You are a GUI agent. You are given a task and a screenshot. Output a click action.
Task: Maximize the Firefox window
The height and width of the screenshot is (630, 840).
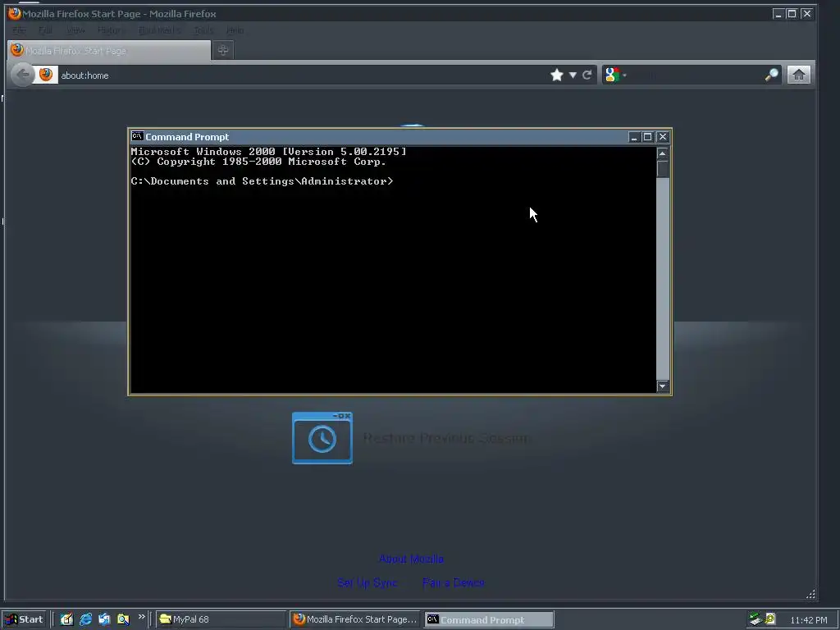pos(792,14)
